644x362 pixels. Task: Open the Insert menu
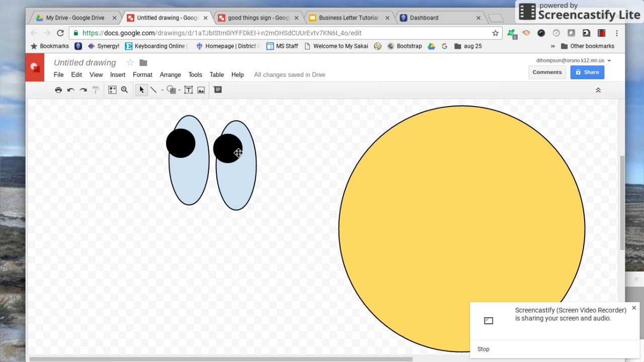click(x=117, y=74)
